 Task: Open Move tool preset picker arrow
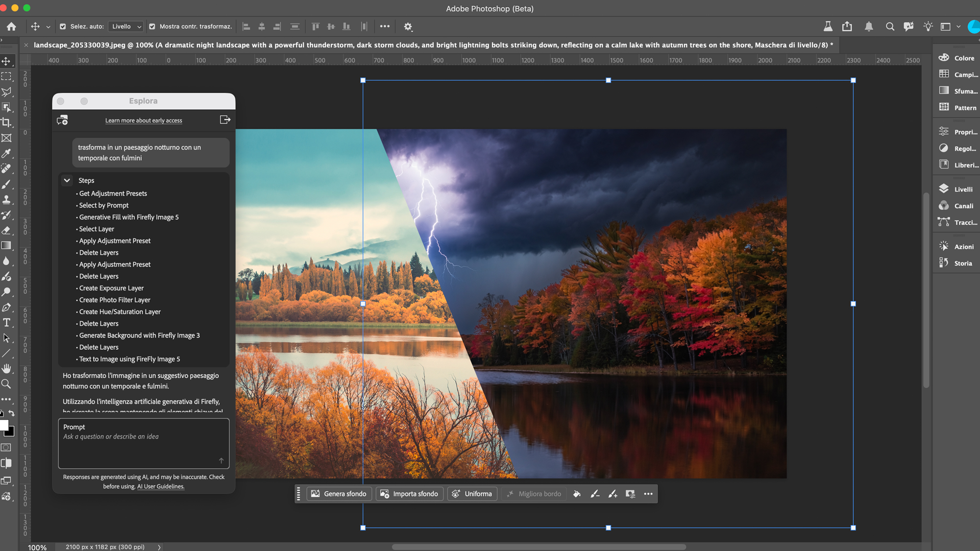(x=48, y=27)
